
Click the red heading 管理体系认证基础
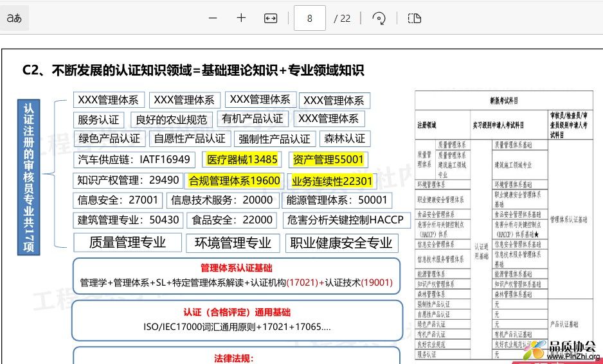(236, 268)
